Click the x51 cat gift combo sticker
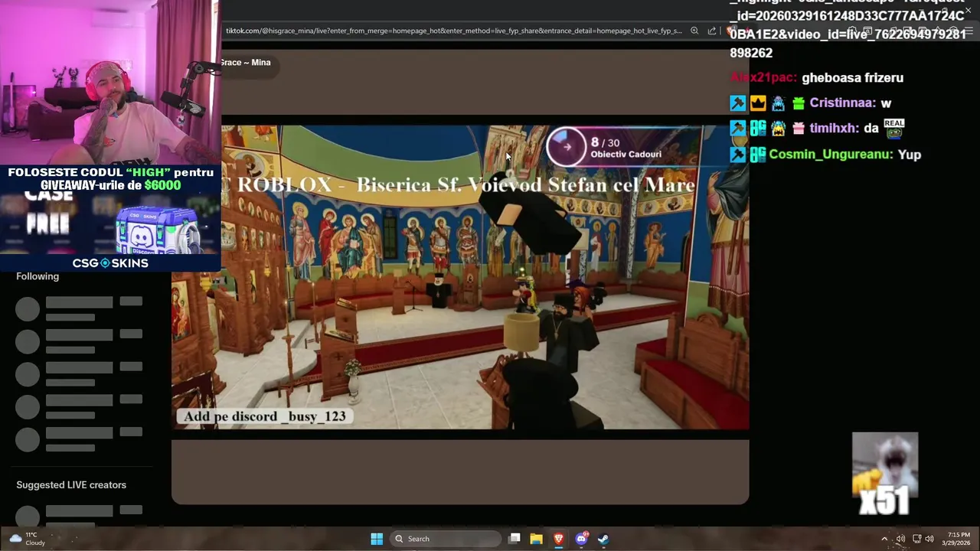 (x=884, y=474)
